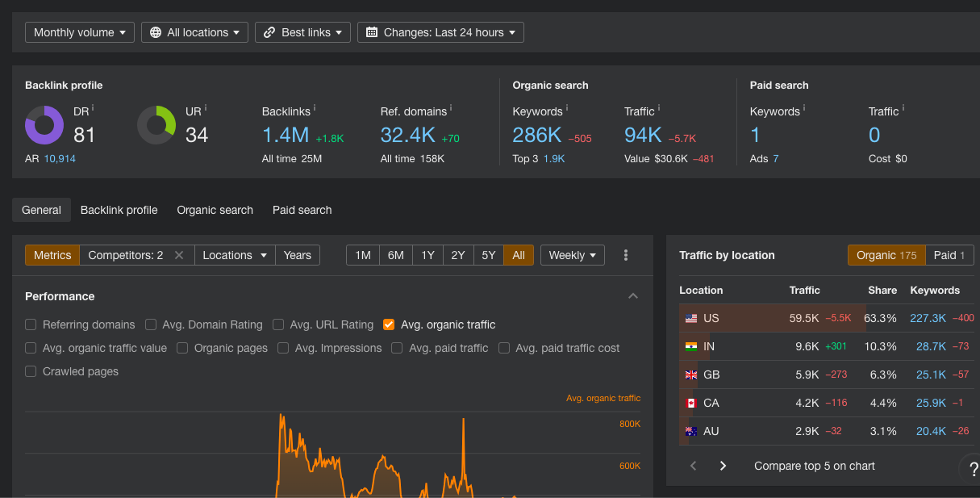Open the Locations dropdown in chart toolbar
This screenshot has height=498, width=980.
coord(235,255)
